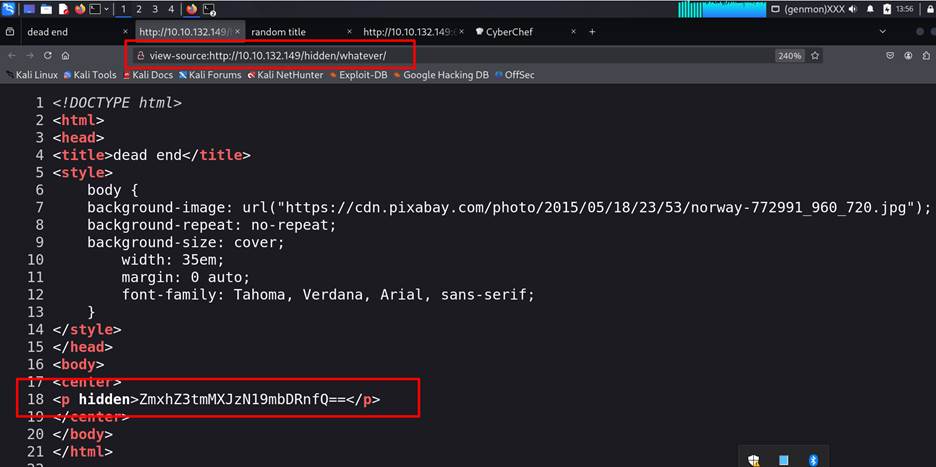Reload the page with the refresh icon

pyautogui.click(x=47, y=56)
